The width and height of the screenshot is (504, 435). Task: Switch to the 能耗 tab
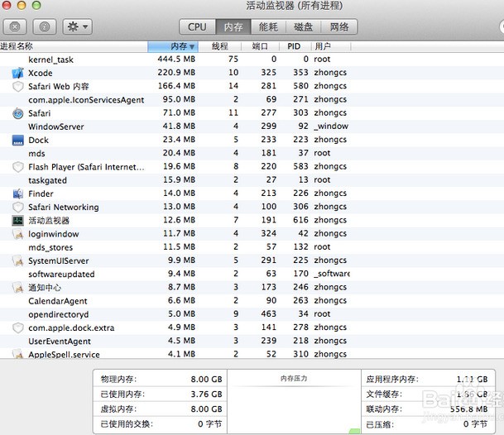269,27
